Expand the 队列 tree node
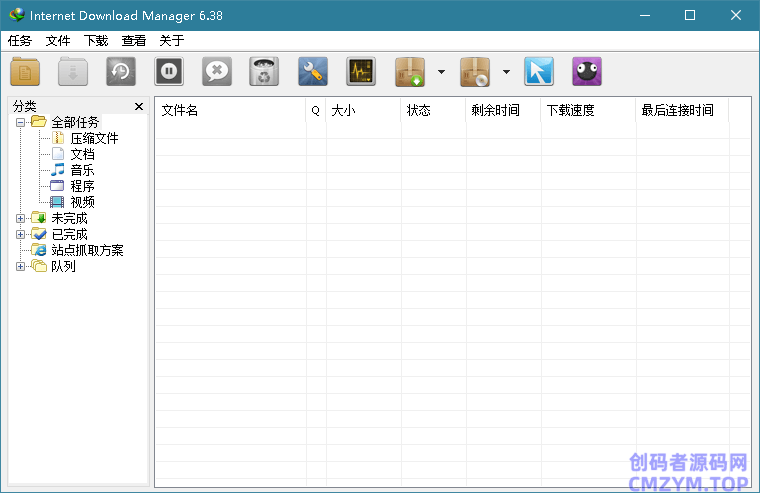The width and height of the screenshot is (760, 493). [x=21, y=266]
